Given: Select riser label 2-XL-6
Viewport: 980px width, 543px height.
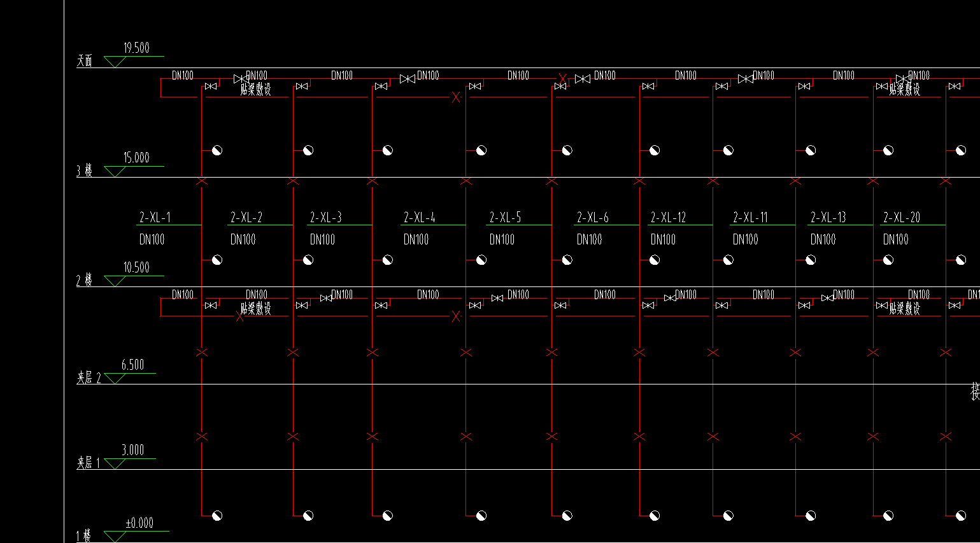Looking at the screenshot, I should [x=593, y=217].
